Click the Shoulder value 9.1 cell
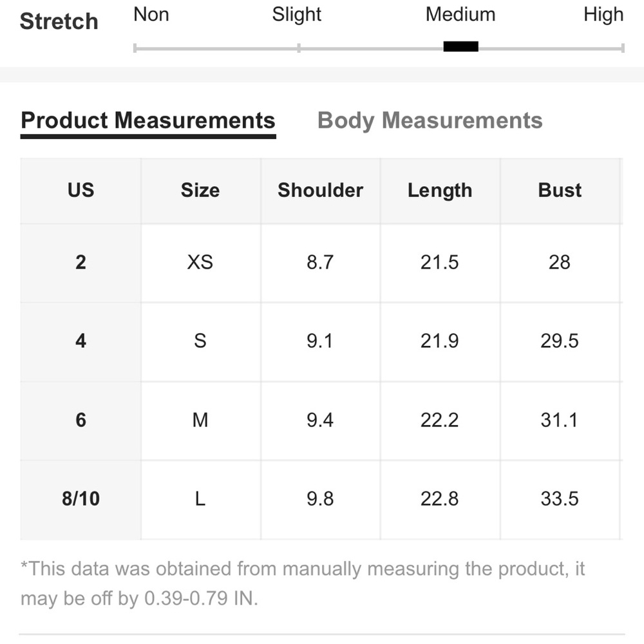The width and height of the screenshot is (644, 644). point(320,342)
